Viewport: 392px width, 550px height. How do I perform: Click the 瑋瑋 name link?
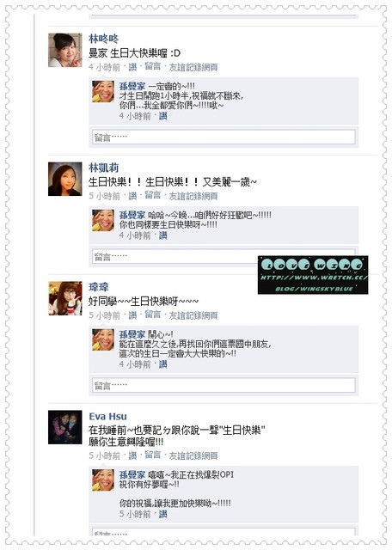(x=99, y=287)
